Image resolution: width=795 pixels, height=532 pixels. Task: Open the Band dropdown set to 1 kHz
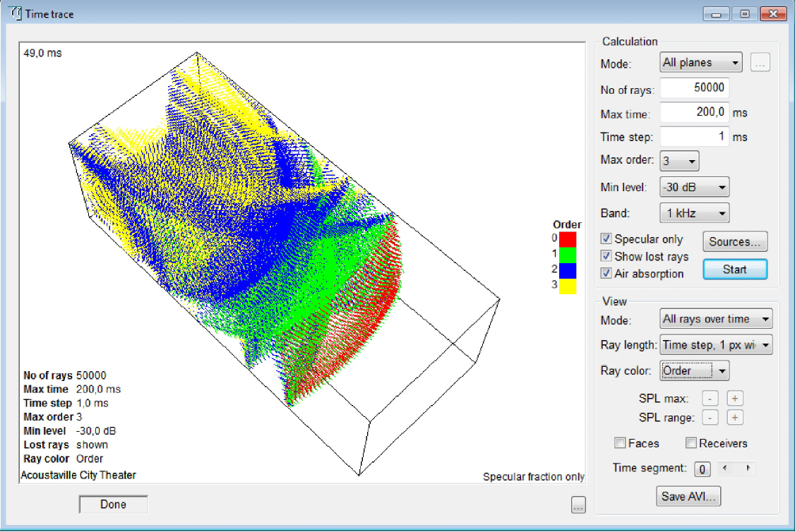(694, 212)
